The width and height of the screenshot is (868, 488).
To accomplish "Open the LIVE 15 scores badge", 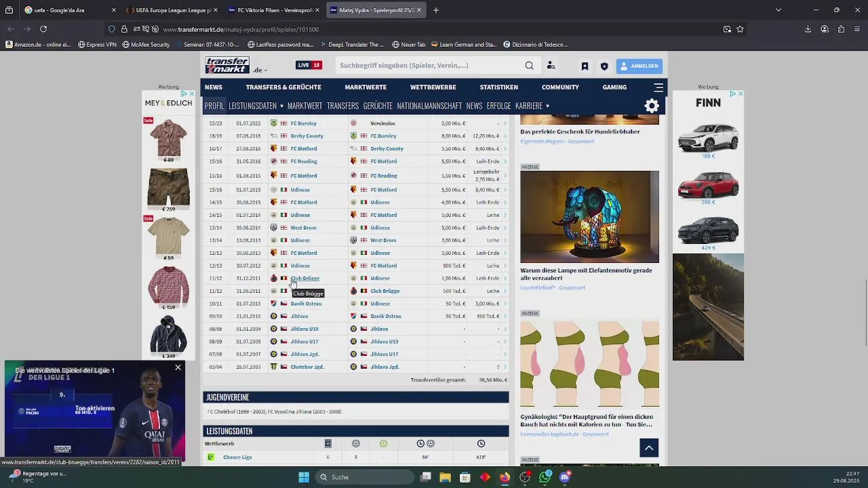I will coord(309,65).
